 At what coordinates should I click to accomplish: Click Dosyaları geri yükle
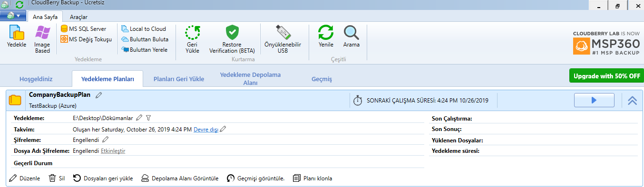click(103, 178)
